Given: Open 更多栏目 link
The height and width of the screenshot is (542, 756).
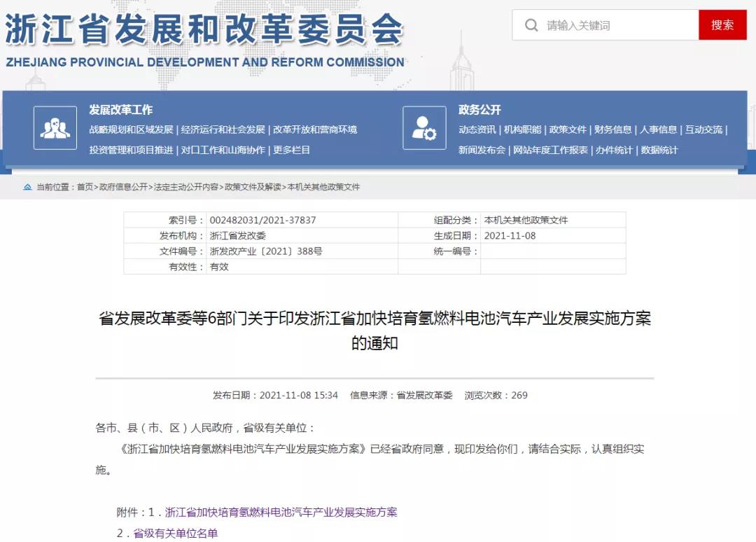Looking at the screenshot, I should pyautogui.click(x=291, y=150).
